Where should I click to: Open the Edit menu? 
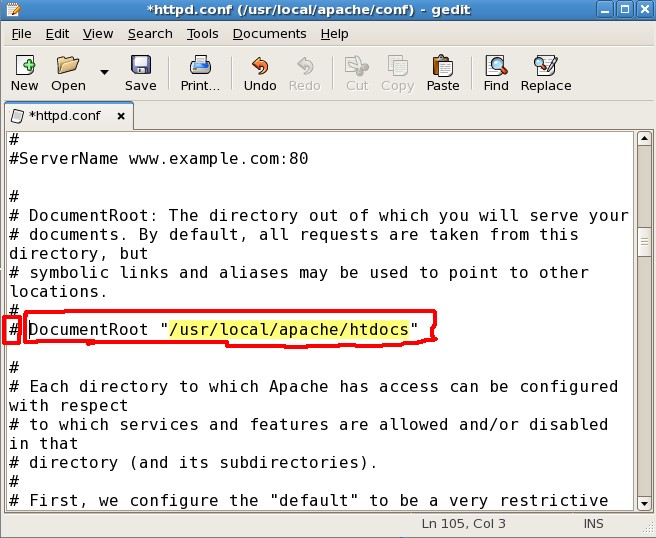57,33
